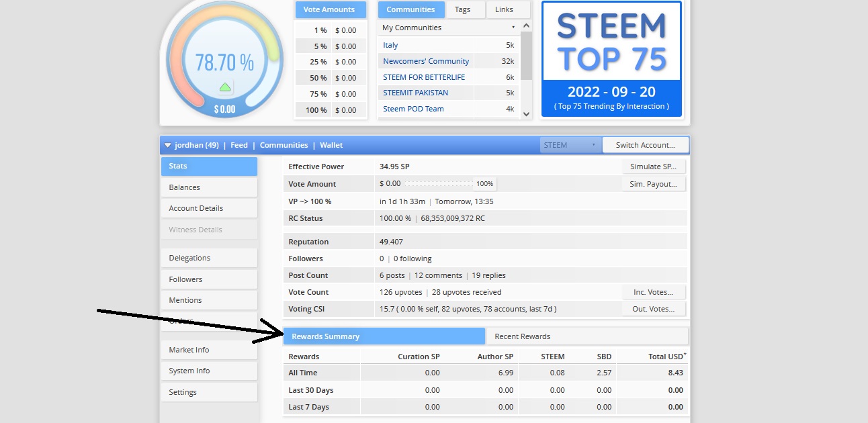
Task: Open the Feed link in header
Action: click(x=239, y=145)
